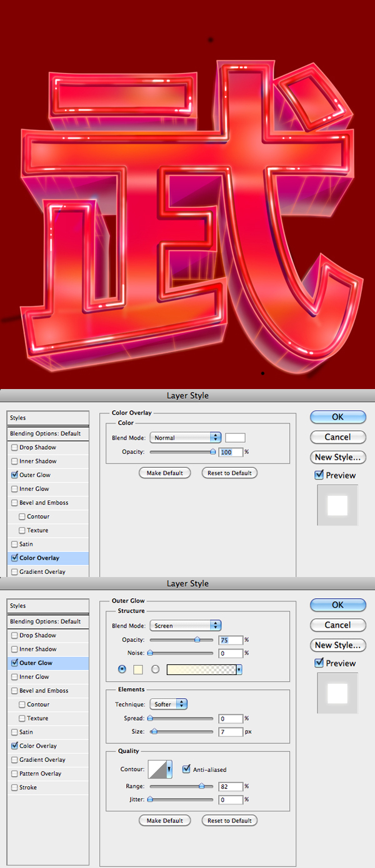Open Technique dropdown showing Softer
This screenshot has width=375, height=868.
tap(169, 704)
